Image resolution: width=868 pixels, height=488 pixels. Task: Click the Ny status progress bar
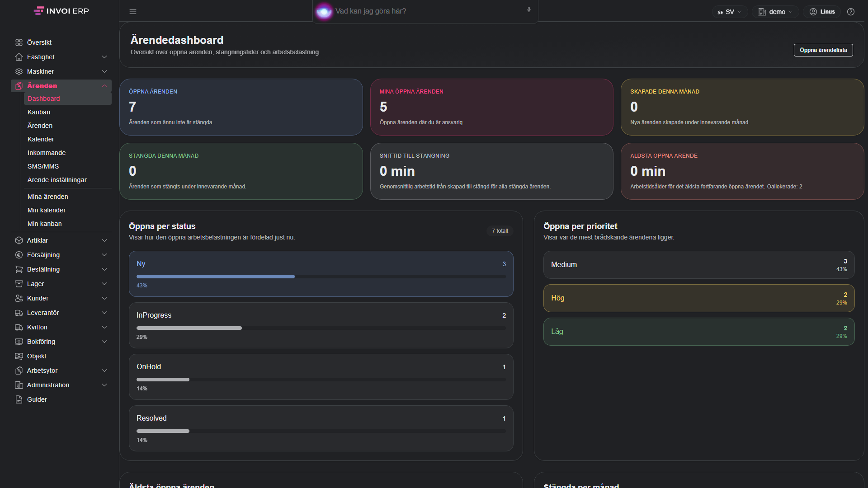pos(321,277)
